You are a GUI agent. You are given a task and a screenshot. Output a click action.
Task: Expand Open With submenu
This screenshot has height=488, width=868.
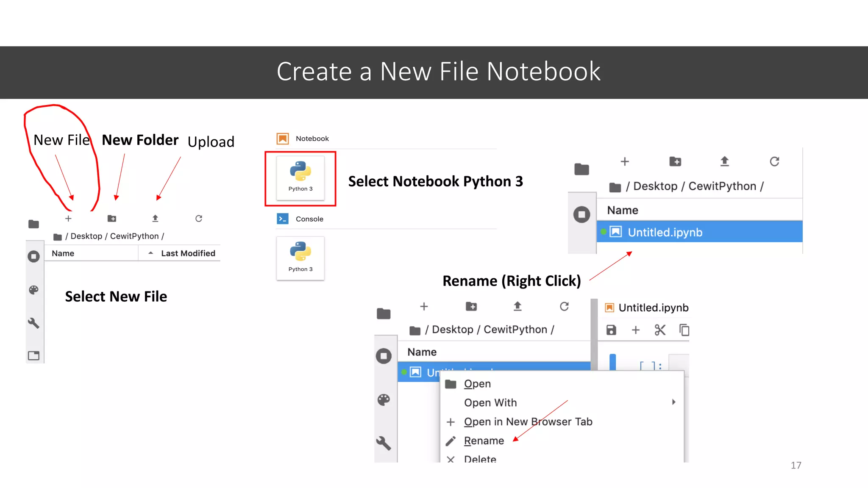pos(562,402)
